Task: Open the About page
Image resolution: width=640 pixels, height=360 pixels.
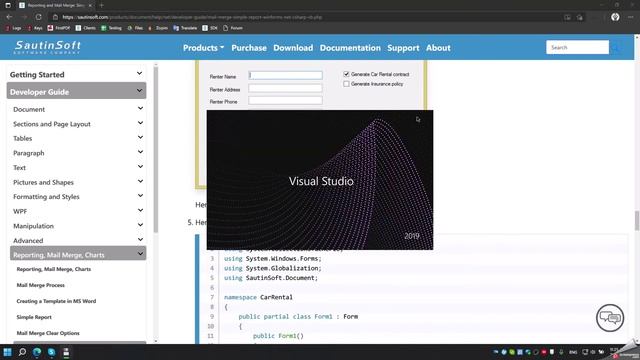Action: click(x=438, y=48)
